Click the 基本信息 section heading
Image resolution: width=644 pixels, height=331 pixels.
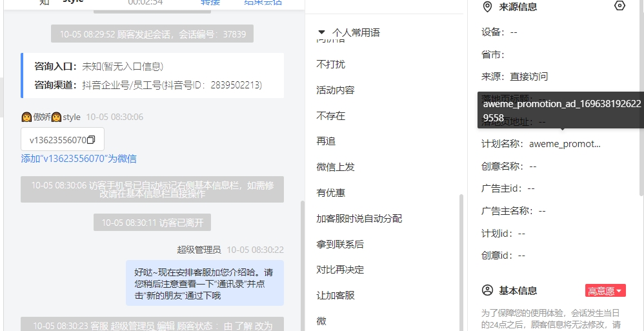(518, 291)
